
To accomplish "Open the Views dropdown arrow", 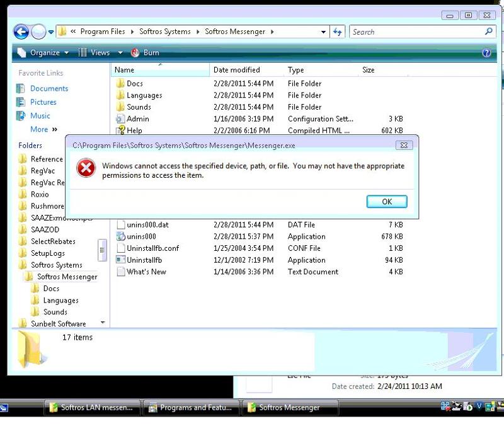I will coord(120,53).
